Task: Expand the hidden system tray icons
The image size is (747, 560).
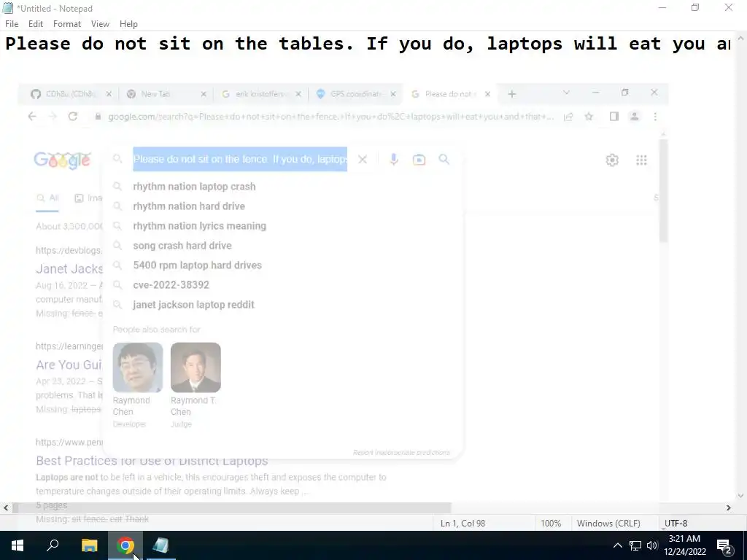Action: pos(617,545)
